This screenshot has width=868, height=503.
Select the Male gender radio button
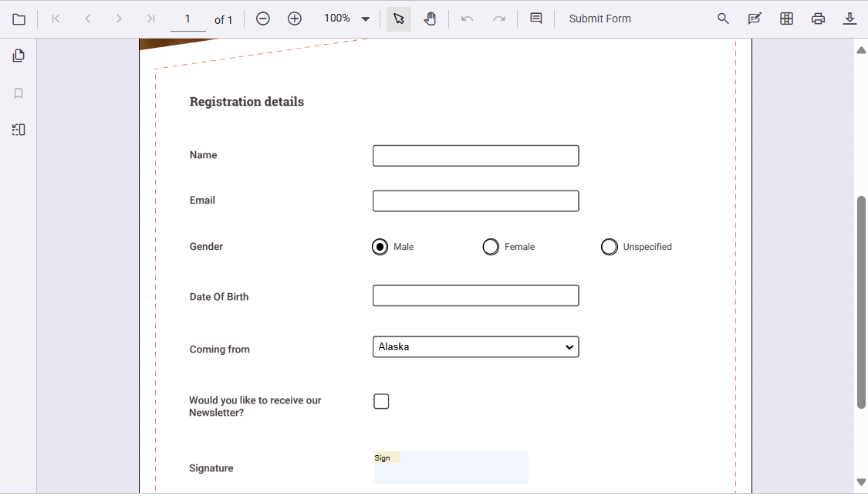click(x=380, y=246)
